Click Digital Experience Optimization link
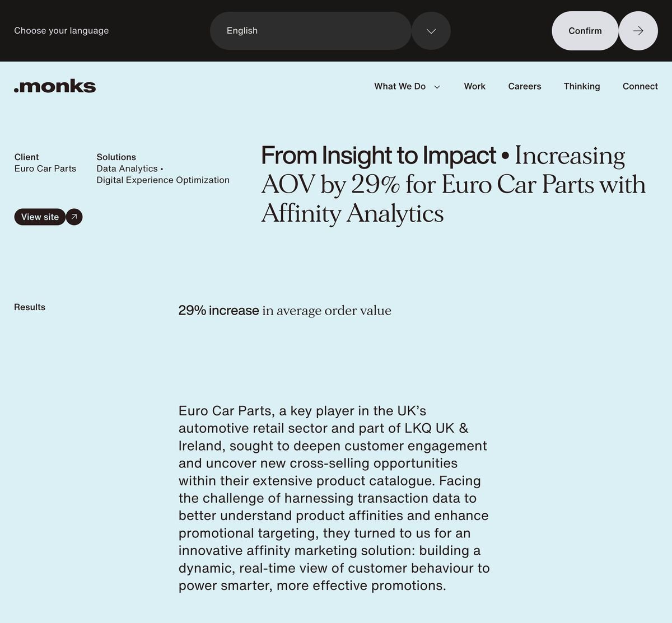The image size is (672, 623). [163, 180]
